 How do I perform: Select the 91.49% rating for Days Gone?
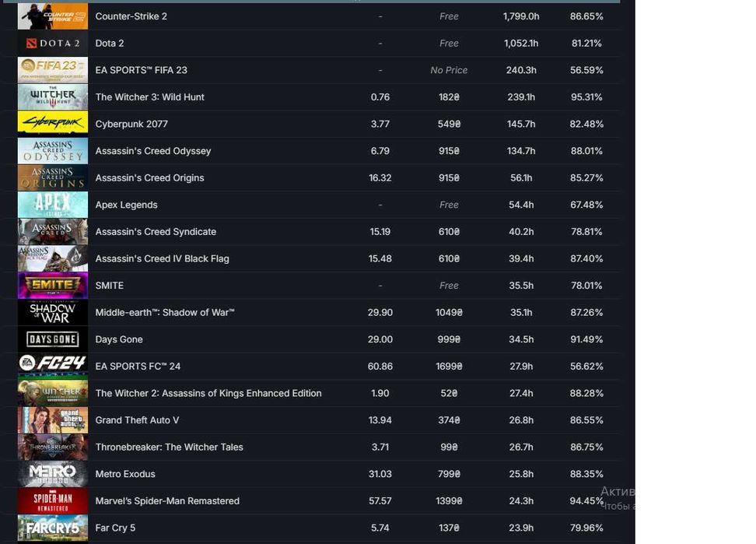point(586,339)
